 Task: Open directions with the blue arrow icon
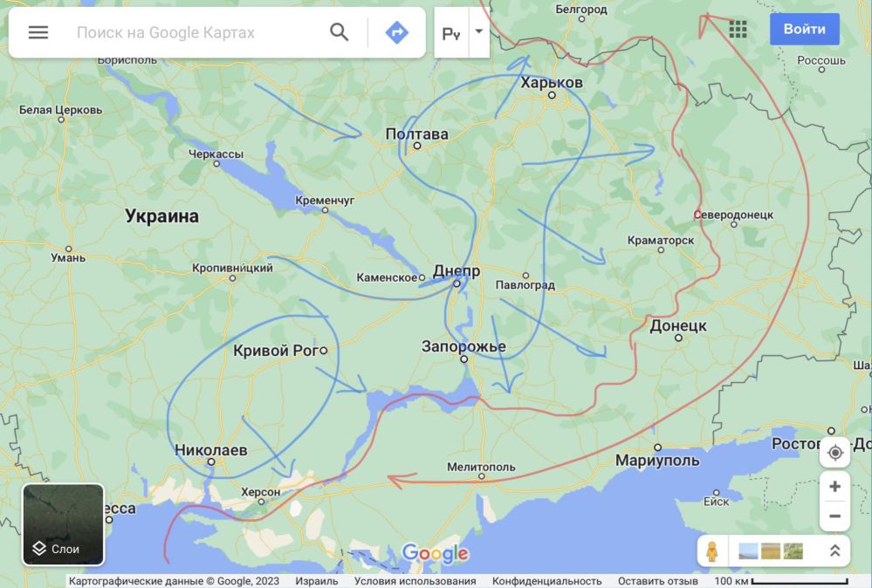396,33
